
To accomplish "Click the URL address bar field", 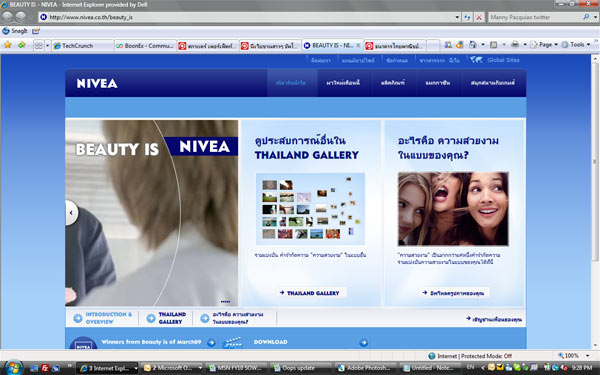I will [249, 17].
